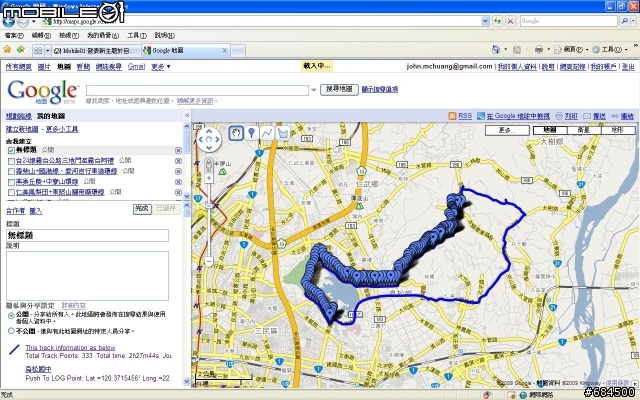Click the IE quick tabs grid icon

coord(38,51)
